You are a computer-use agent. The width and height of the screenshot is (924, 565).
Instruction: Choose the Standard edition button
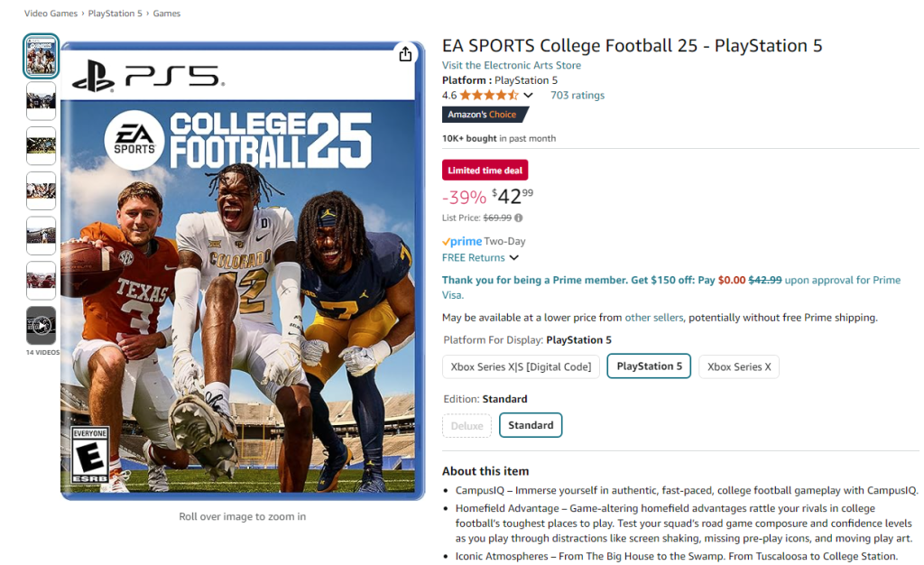tap(531, 425)
